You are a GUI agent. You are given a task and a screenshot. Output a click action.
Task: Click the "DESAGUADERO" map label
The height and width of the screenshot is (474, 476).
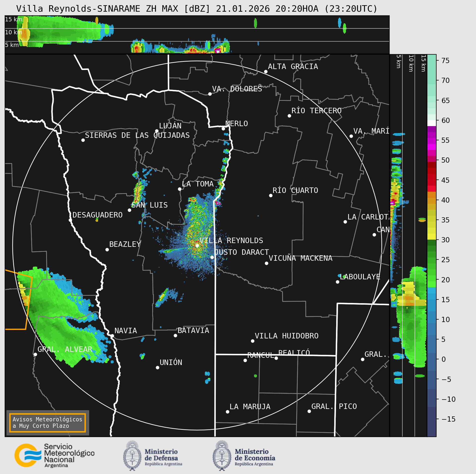[x=98, y=215]
